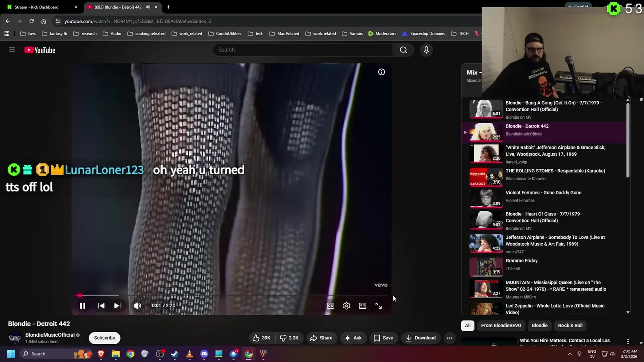Image resolution: width=644 pixels, height=362 pixels.
Task: Save the video to a playlist
Action: [383, 338]
